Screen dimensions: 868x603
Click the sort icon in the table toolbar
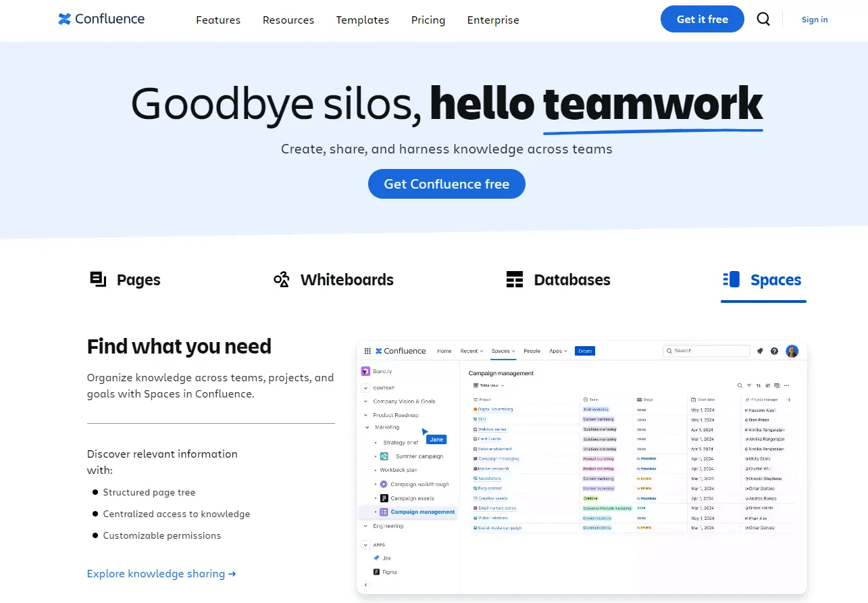(x=758, y=385)
